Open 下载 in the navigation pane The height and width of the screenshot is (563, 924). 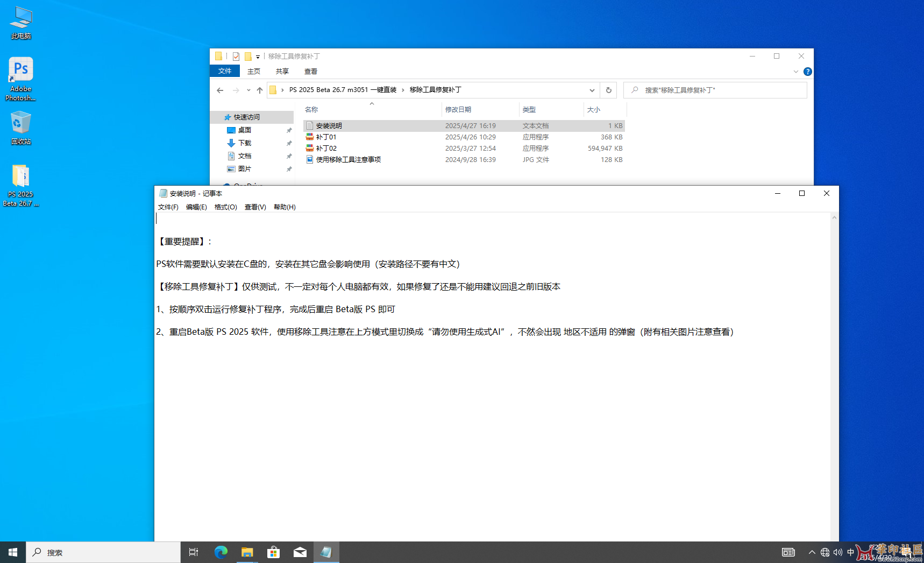pos(245,143)
